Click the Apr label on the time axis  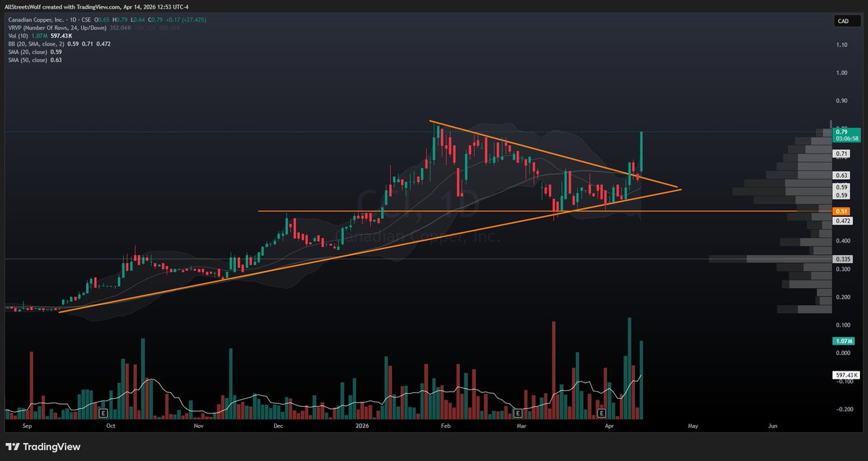[x=609, y=426]
